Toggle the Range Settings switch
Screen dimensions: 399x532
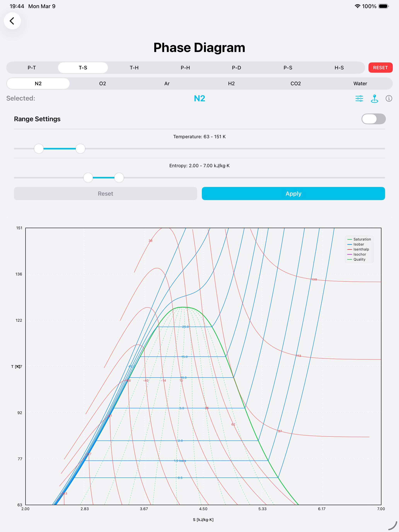(373, 119)
